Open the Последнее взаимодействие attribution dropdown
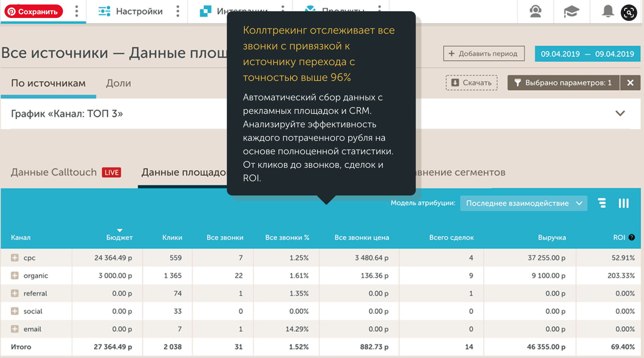The width and height of the screenshot is (644, 358). click(524, 203)
